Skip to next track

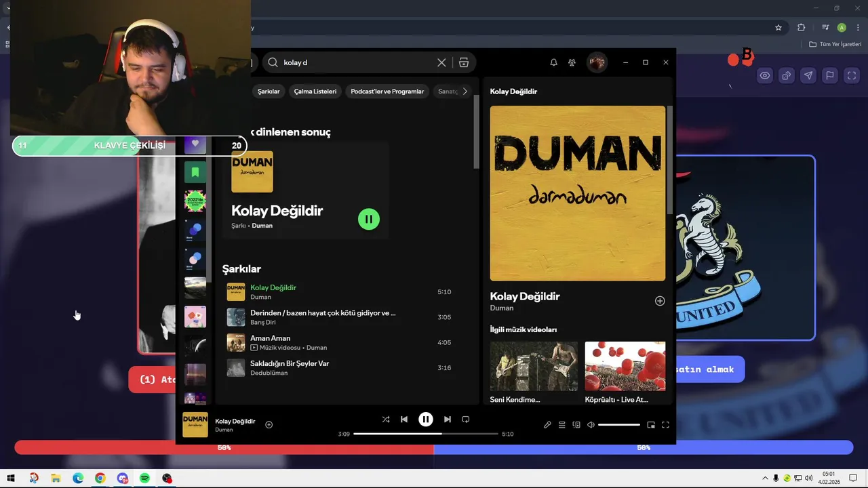(447, 420)
